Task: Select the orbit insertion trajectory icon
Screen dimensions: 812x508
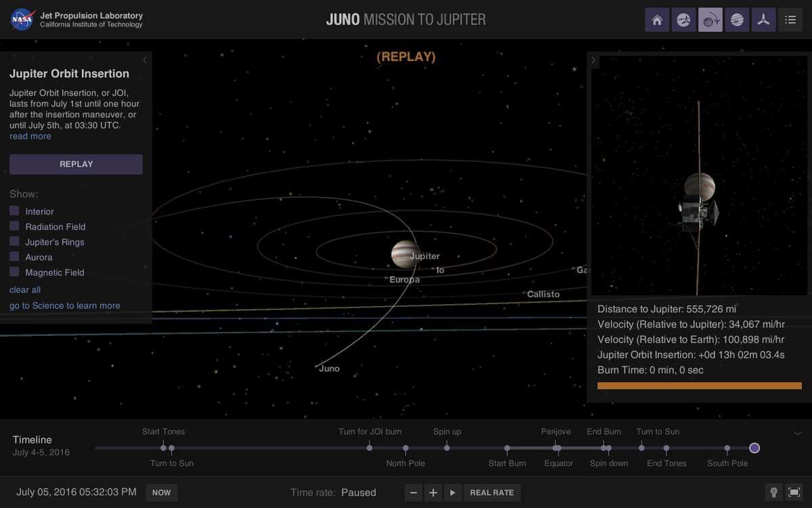Action: pyautogui.click(x=710, y=20)
